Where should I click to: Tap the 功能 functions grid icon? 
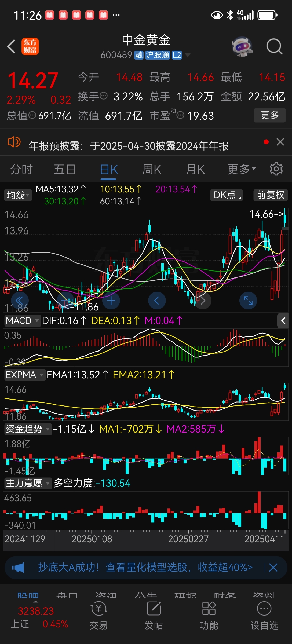coord(209,616)
